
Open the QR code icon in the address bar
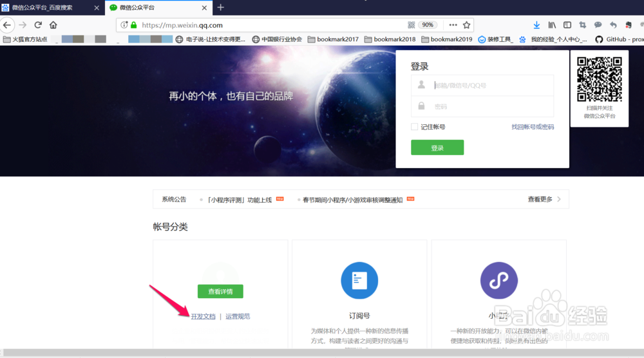coord(411,25)
